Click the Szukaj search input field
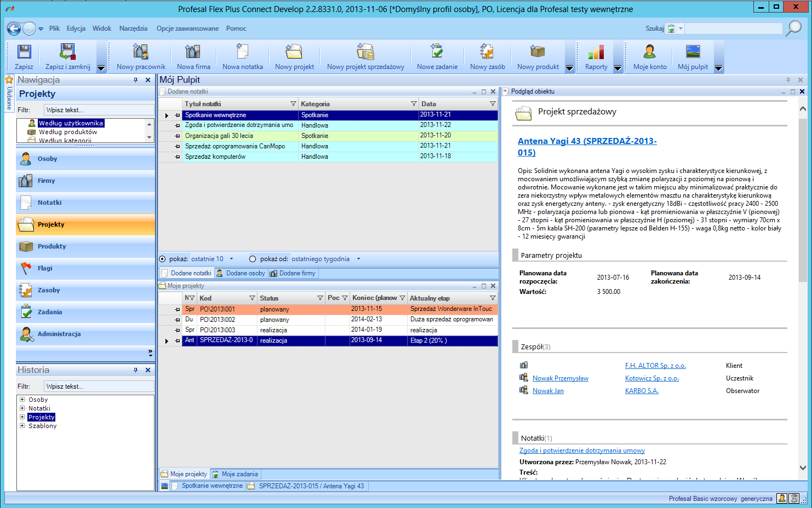 (734, 28)
